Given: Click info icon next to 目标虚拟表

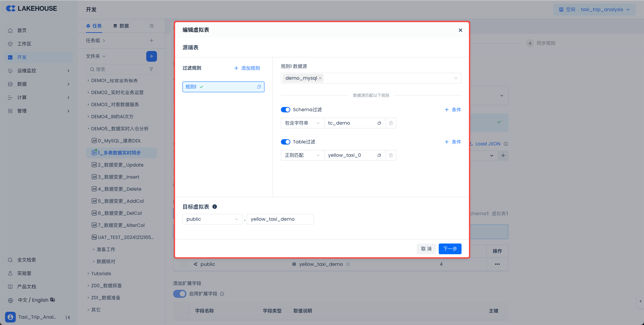Looking at the screenshot, I should pos(214,207).
